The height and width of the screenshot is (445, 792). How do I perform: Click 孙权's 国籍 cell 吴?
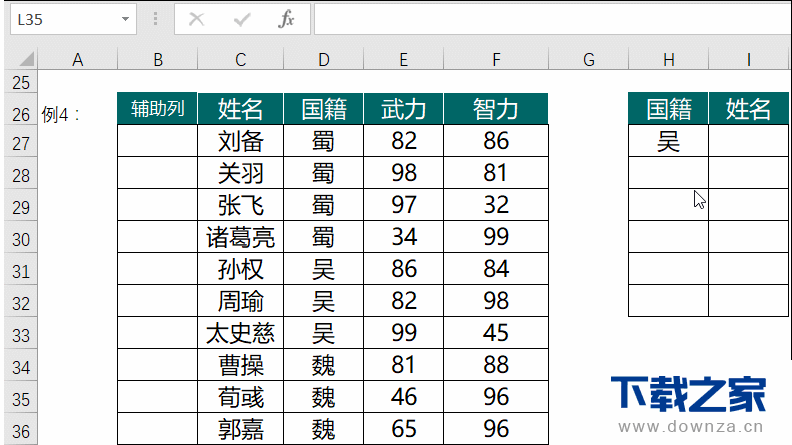point(324,269)
